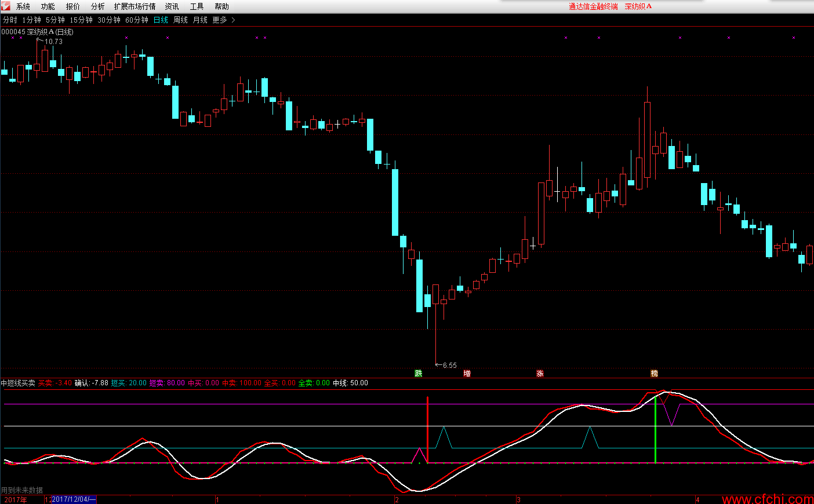814x504 pixels.
Task: Expand the arrow next to 更多
Action: click(233, 20)
